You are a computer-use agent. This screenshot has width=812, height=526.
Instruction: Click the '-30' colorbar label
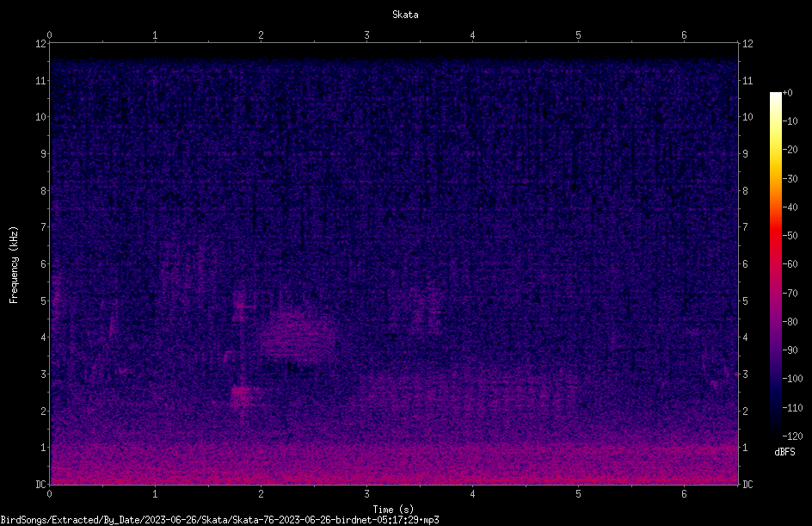point(790,179)
